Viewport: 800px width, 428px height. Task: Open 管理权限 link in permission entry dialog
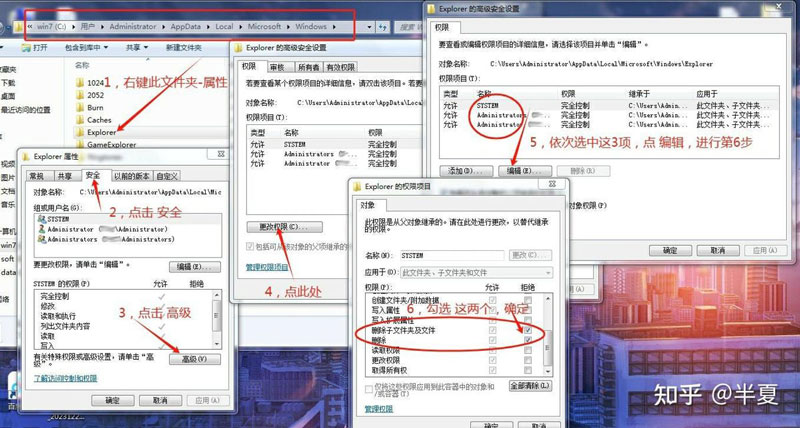[x=379, y=409]
